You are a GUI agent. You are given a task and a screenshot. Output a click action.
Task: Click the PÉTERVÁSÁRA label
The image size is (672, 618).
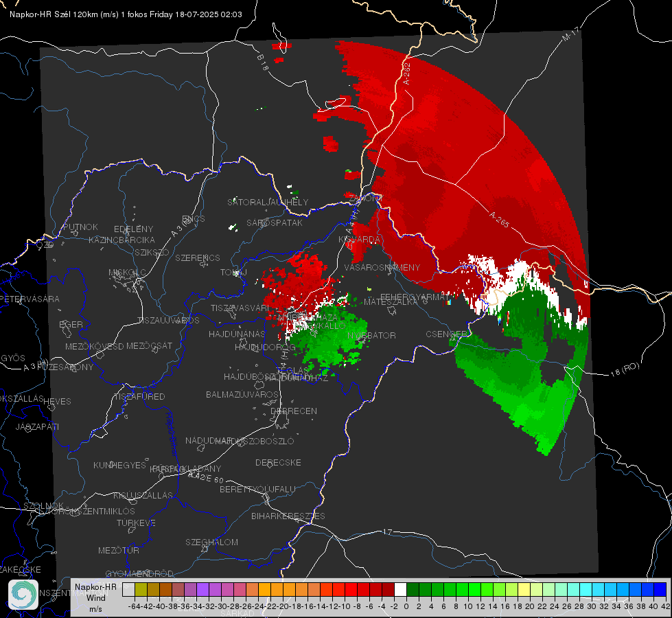tap(30, 299)
